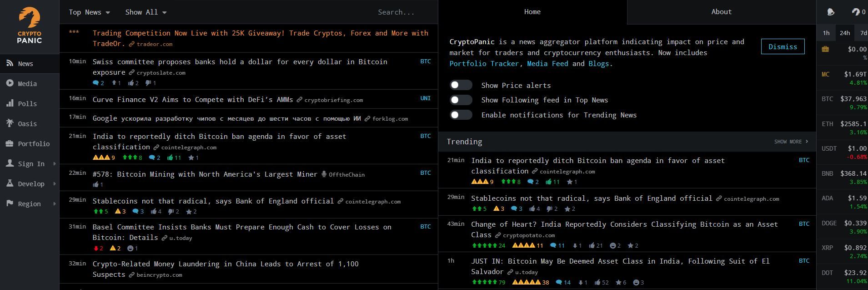
Task: Open the TradeOr trading competition ad headline
Action: (260, 38)
